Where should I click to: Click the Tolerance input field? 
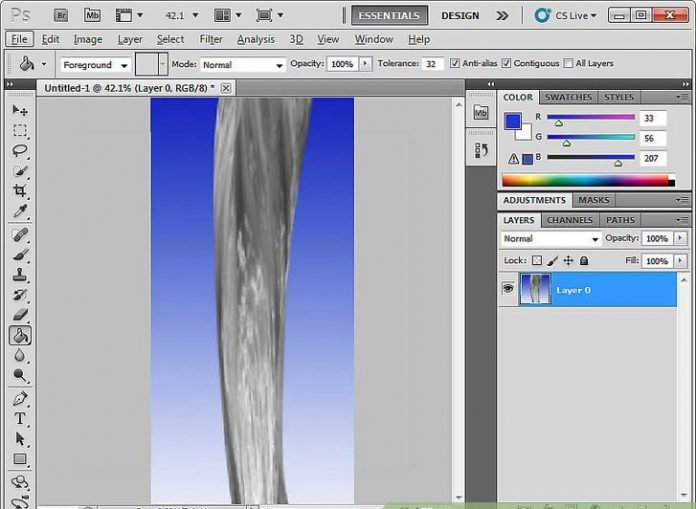point(432,64)
